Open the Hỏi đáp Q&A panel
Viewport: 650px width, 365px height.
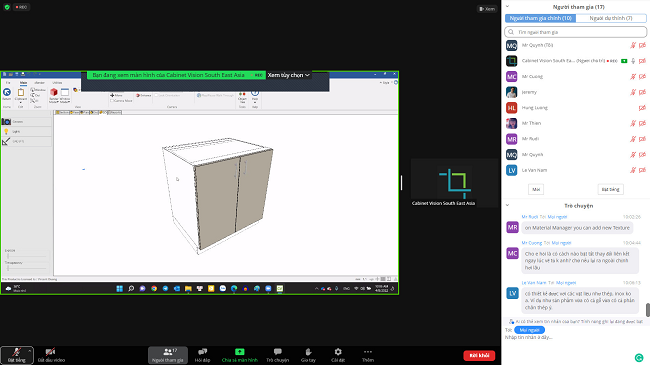click(202, 355)
